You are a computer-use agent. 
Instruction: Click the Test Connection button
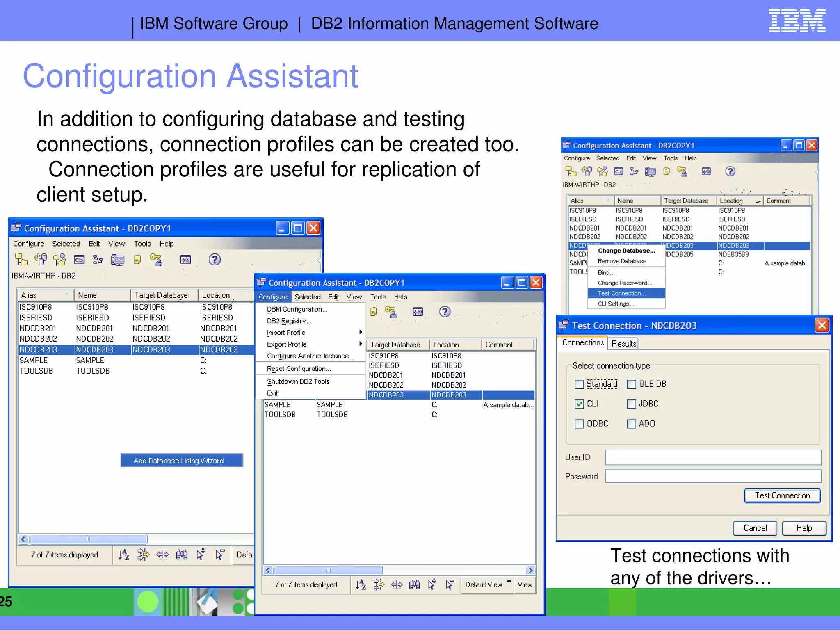point(783,495)
